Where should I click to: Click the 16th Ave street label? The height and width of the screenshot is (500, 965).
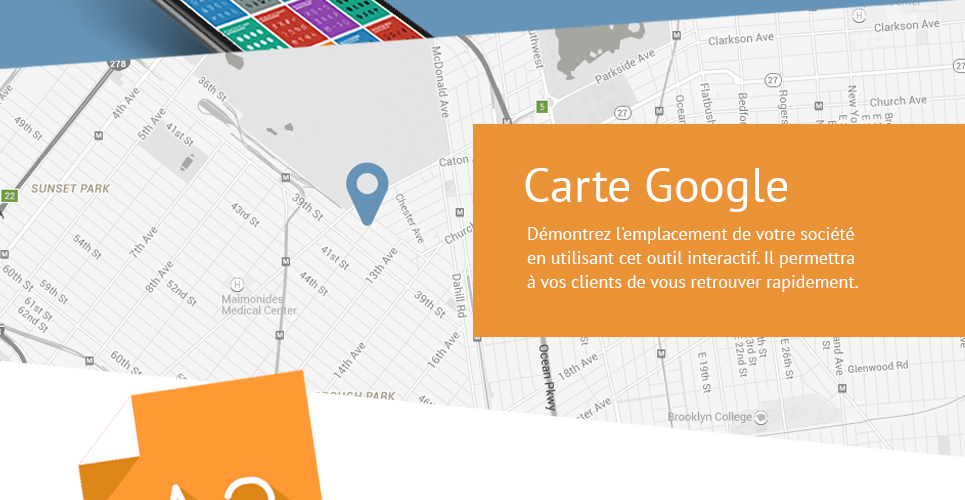tap(444, 350)
